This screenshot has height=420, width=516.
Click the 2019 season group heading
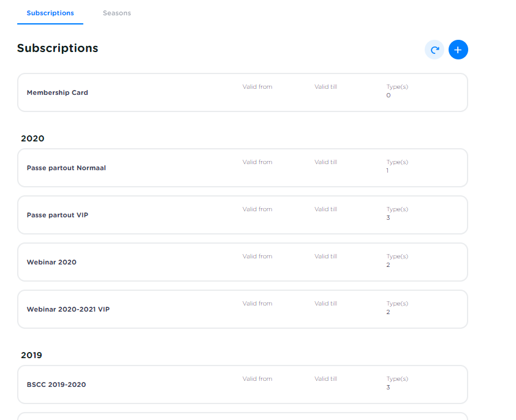click(32, 355)
